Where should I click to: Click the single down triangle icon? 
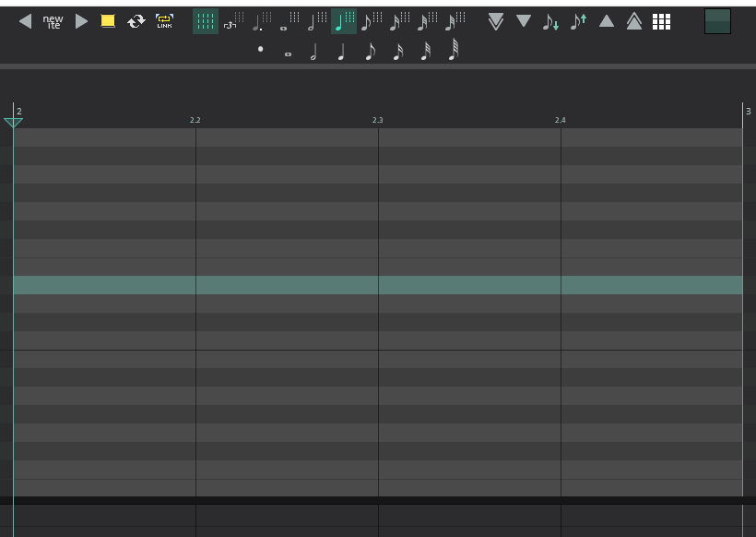524,21
